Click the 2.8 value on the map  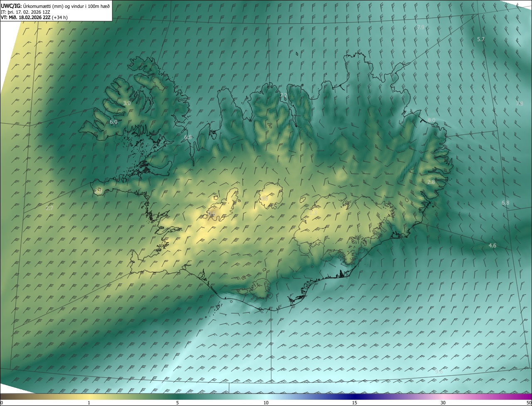pyautogui.click(x=431, y=182)
